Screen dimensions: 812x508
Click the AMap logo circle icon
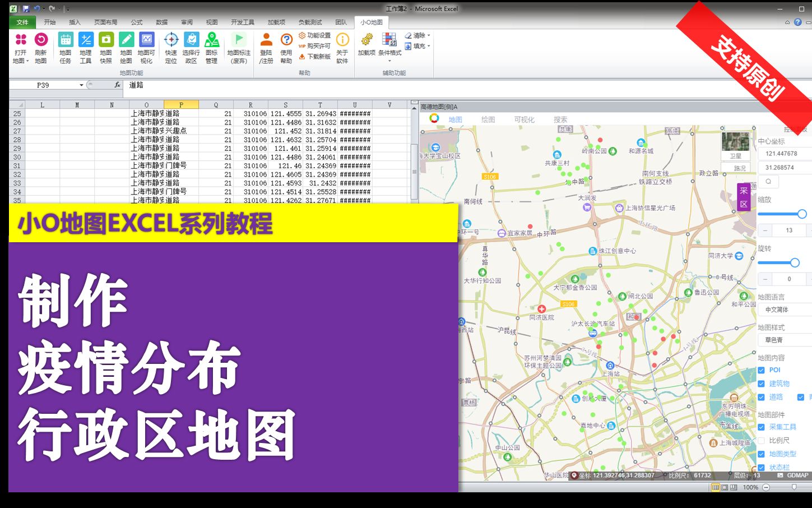tap(434, 118)
